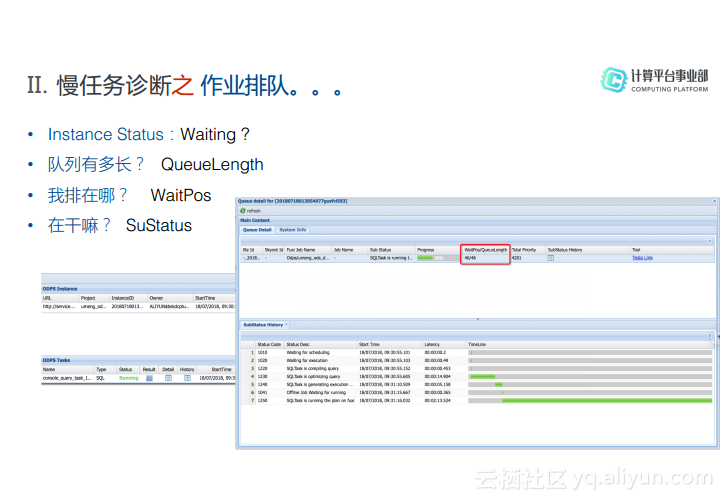Click the job Progress bar
Screen dimensions: 724x501
(437, 258)
